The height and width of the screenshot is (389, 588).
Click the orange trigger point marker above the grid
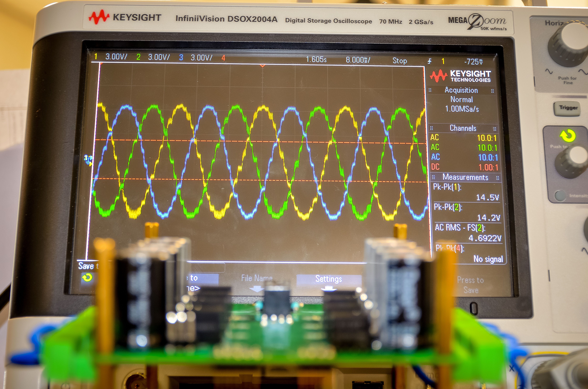click(x=262, y=66)
